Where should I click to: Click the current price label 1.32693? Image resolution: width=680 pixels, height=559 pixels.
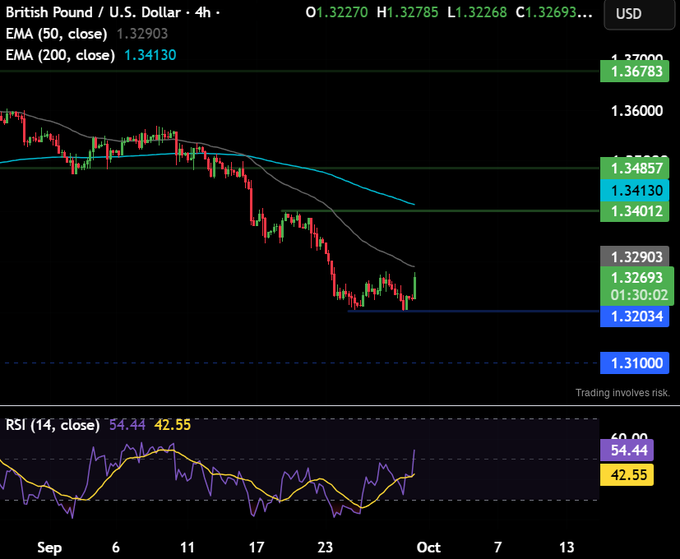tap(637, 278)
